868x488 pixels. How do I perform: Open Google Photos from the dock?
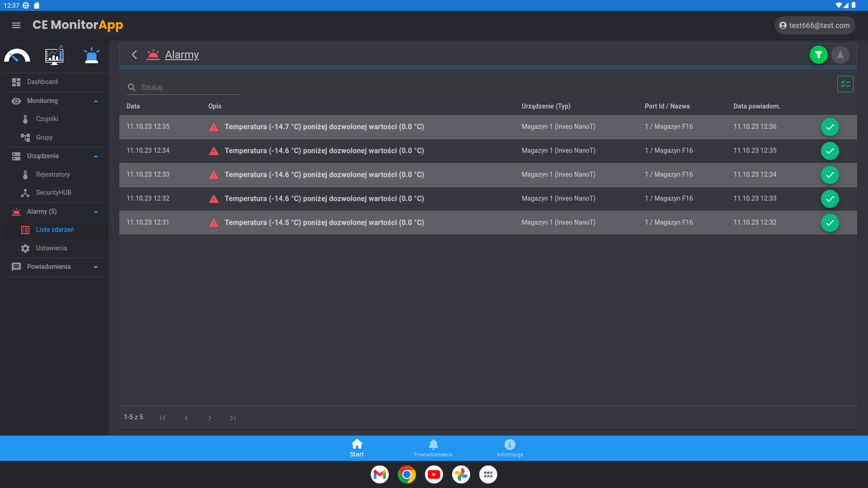coord(461,474)
